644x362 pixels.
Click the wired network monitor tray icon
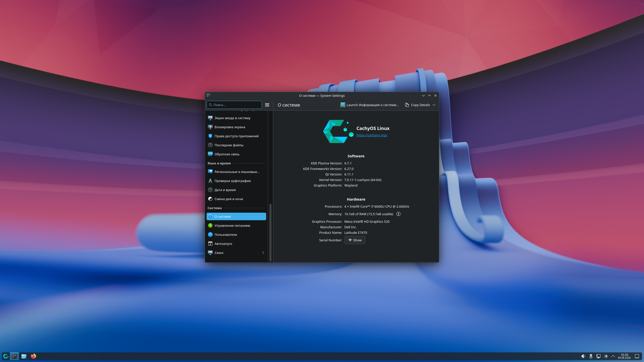598,356
